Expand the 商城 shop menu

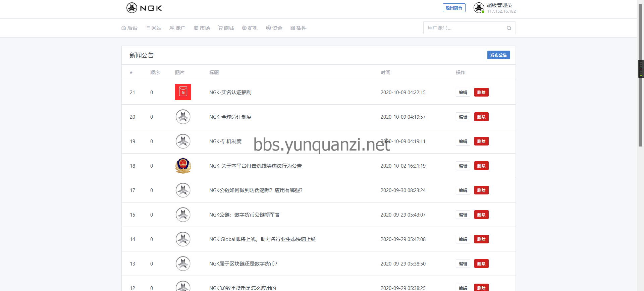226,28
